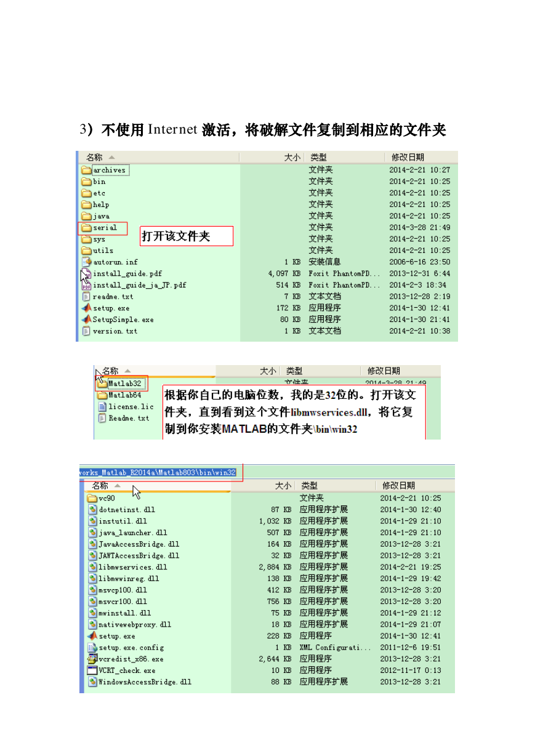535x756 pixels.
Task: Click the setup.exe name sized 172 KB
Action: 111,308
